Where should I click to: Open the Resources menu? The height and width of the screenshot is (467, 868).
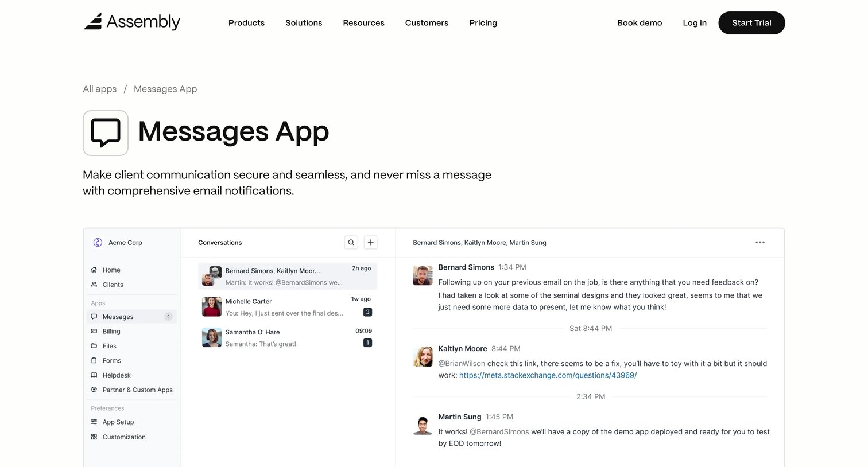click(363, 23)
